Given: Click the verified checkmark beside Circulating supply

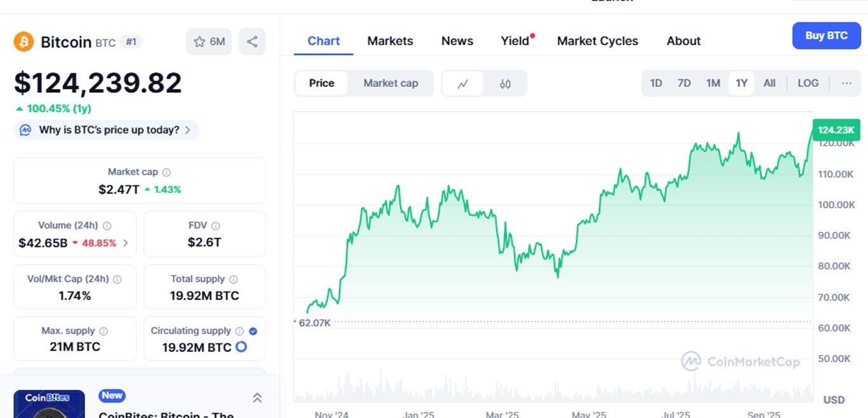Looking at the screenshot, I should (x=252, y=330).
